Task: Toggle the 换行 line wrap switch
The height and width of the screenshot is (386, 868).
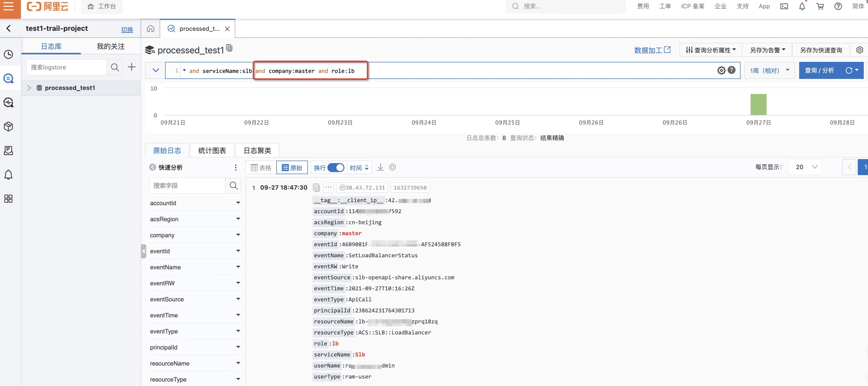Action: 336,168
